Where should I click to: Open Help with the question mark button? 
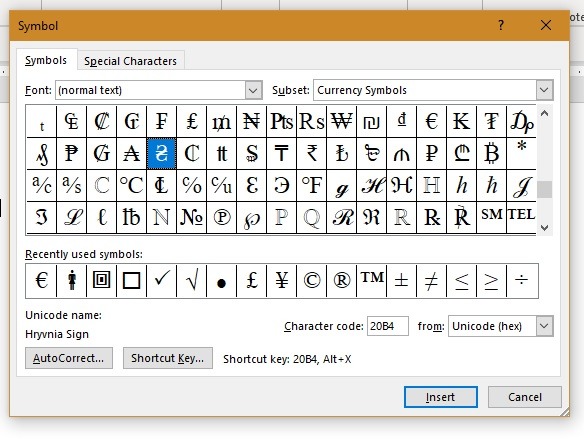click(501, 25)
